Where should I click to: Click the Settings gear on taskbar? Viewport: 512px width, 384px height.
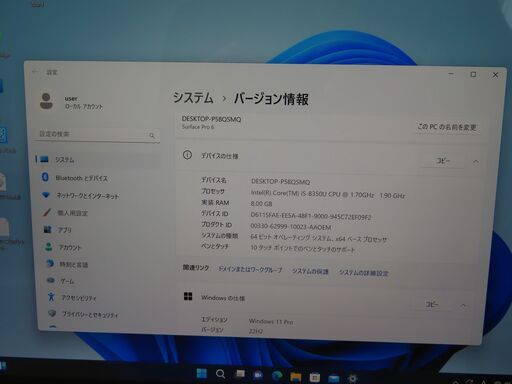click(x=352, y=379)
